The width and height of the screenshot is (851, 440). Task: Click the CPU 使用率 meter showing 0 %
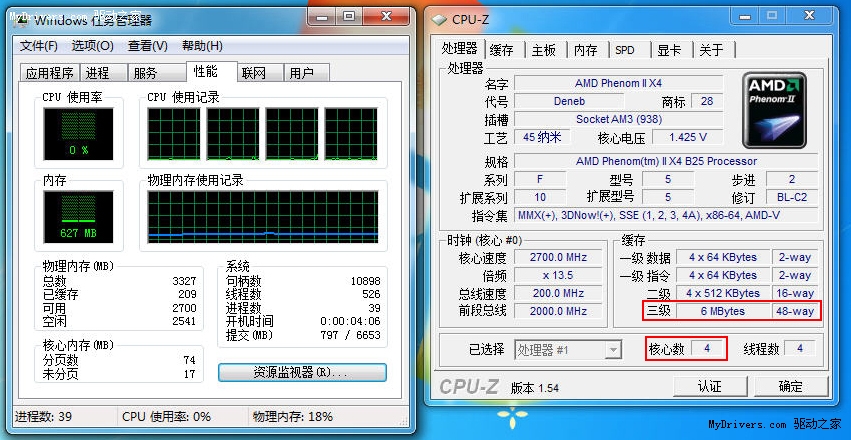coord(79,134)
